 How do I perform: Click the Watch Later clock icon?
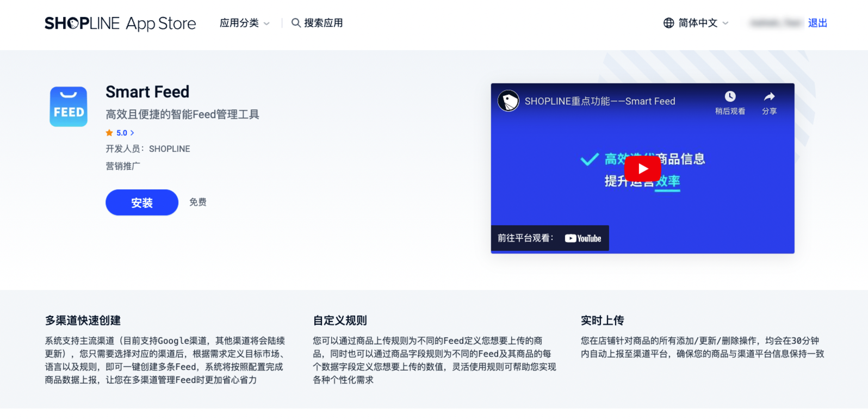730,96
